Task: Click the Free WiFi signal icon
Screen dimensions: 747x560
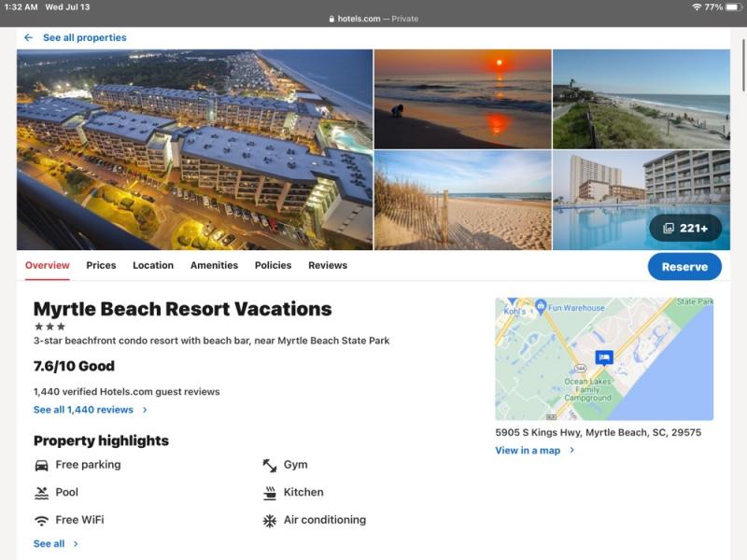Action: 41,521
